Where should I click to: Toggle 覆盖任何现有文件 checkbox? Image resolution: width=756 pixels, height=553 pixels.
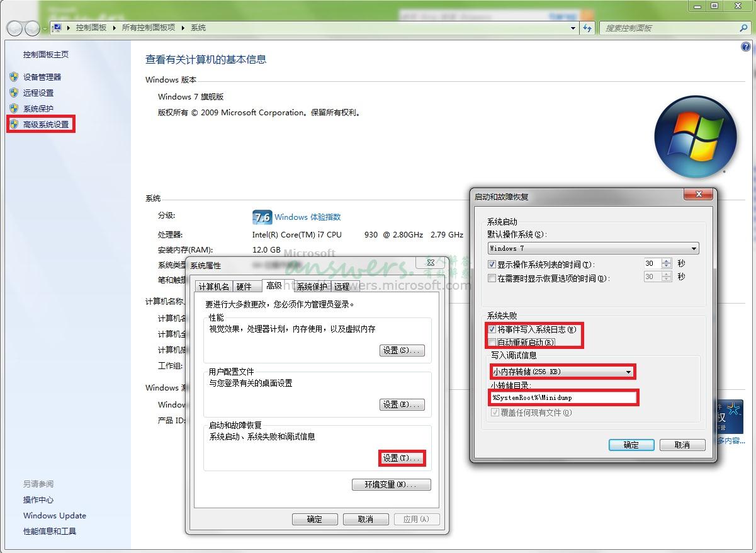[x=495, y=413]
